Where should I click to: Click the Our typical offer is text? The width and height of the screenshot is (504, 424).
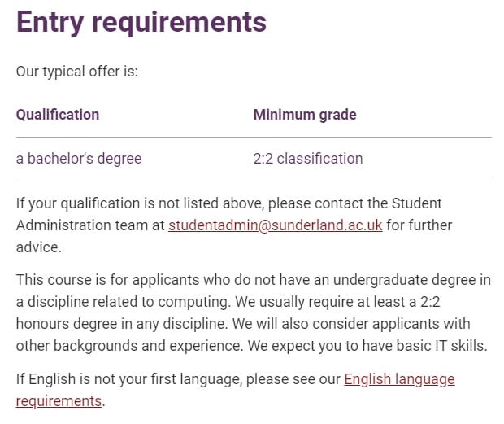pyautogui.click(x=77, y=72)
